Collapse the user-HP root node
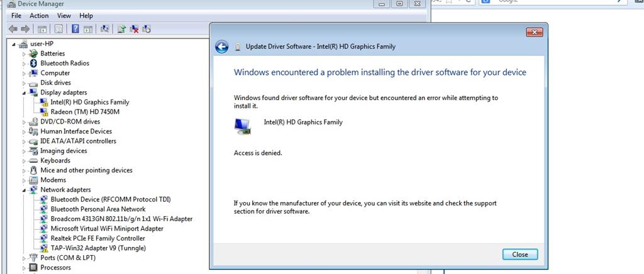Image resolution: width=644 pixels, height=274 pixels. tap(14, 44)
